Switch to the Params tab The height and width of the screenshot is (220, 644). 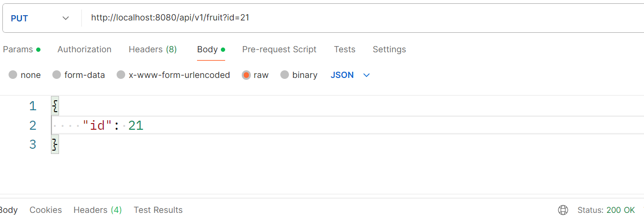tap(21, 49)
